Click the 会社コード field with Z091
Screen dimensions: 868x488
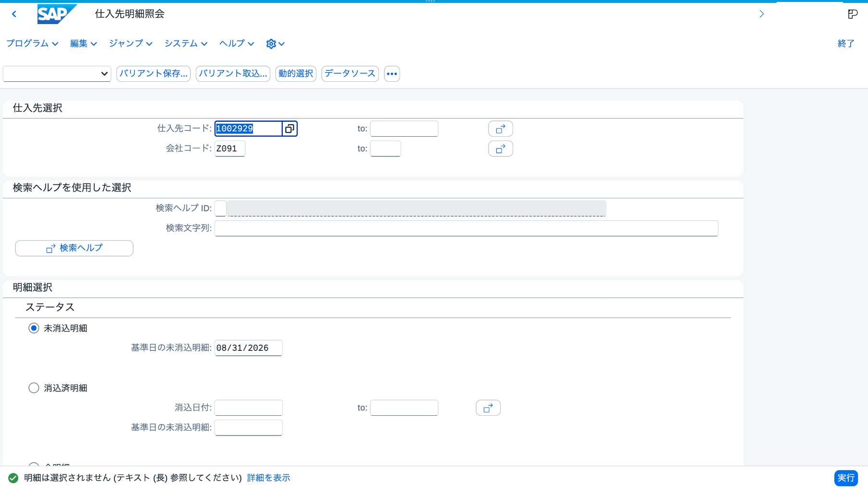[230, 149]
